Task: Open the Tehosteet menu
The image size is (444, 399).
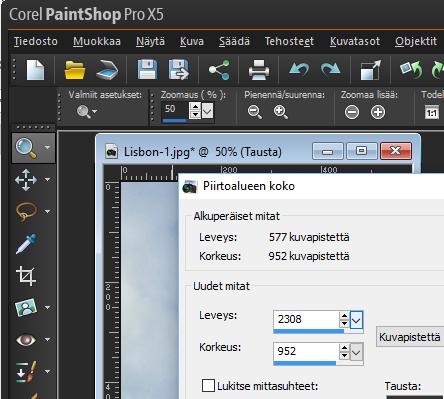Action: coord(289,41)
